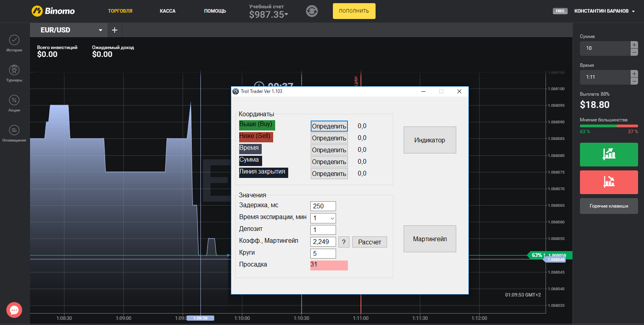
Task: Minimize the Trol Trader window
Action: [x=423, y=91]
